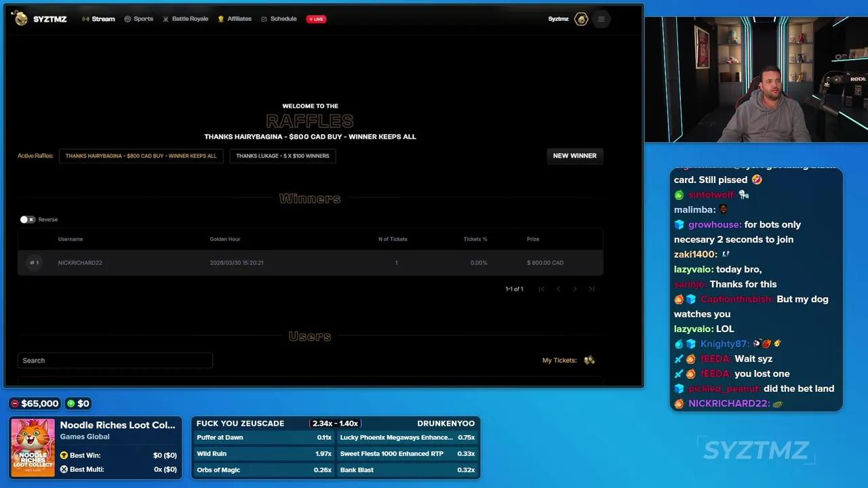The width and height of the screenshot is (868, 488).
Task: Click the $ 800.00 CAD prize cell
Action: [x=545, y=263]
